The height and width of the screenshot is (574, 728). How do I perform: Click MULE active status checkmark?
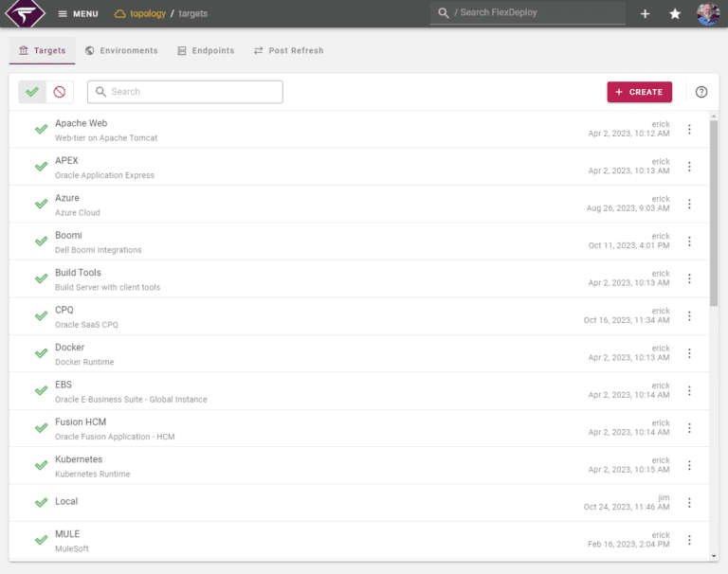pyautogui.click(x=42, y=540)
